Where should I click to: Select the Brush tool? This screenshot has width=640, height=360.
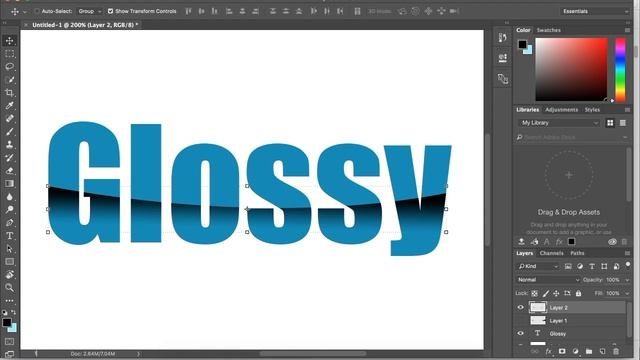[x=9, y=132]
